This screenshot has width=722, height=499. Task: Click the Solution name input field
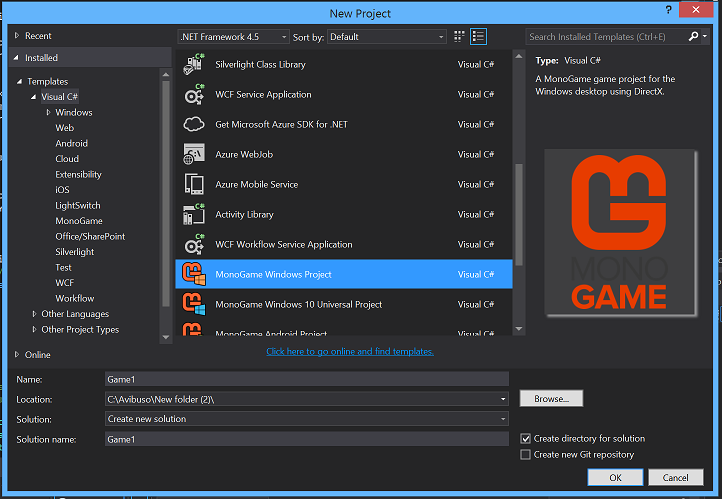pyautogui.click(x=307, y=439)
